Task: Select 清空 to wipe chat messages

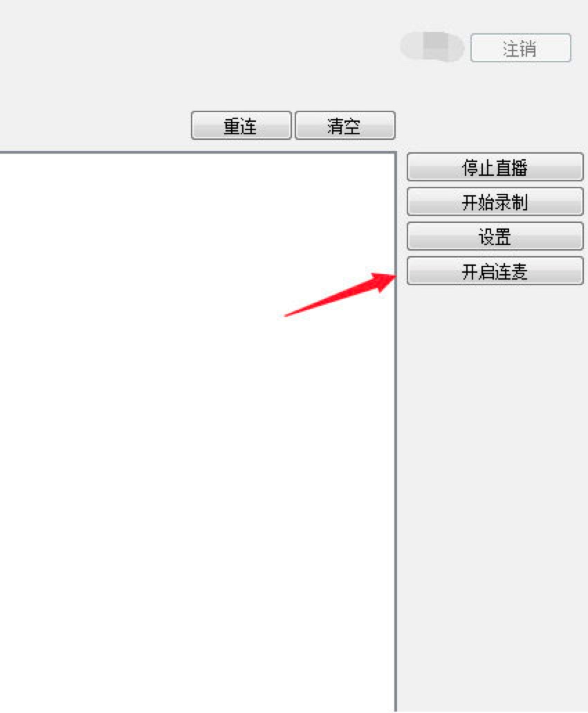Action: click(x=345, y=125)
